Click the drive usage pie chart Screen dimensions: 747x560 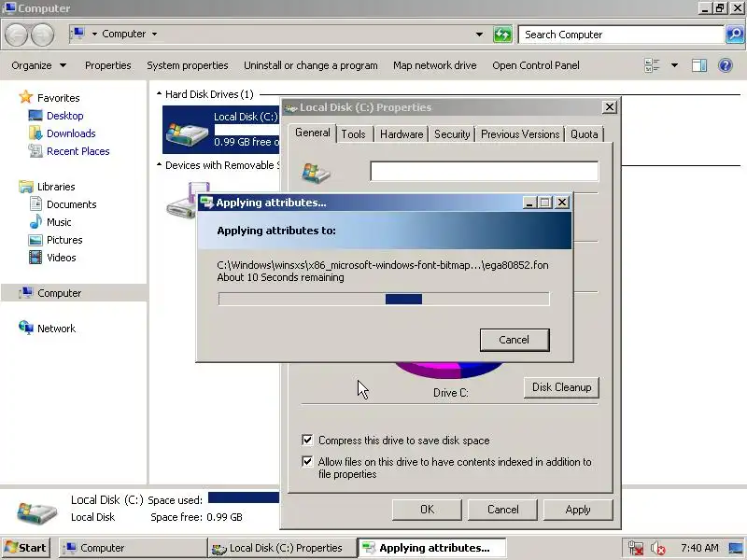pyautogui.click(x=449, y=370)
